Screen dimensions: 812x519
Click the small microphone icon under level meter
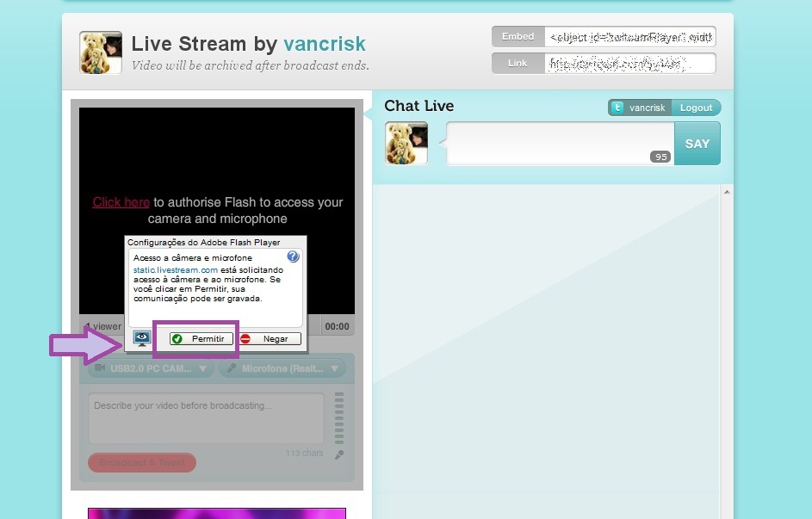pos(339,454)
